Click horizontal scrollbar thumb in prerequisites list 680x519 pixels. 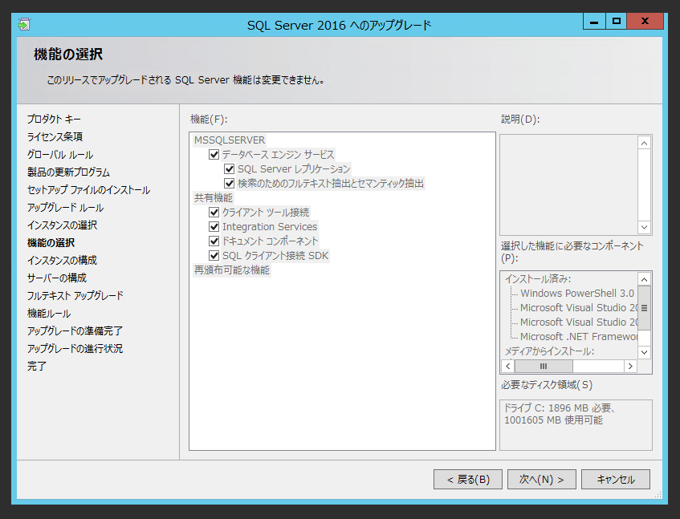543,366
